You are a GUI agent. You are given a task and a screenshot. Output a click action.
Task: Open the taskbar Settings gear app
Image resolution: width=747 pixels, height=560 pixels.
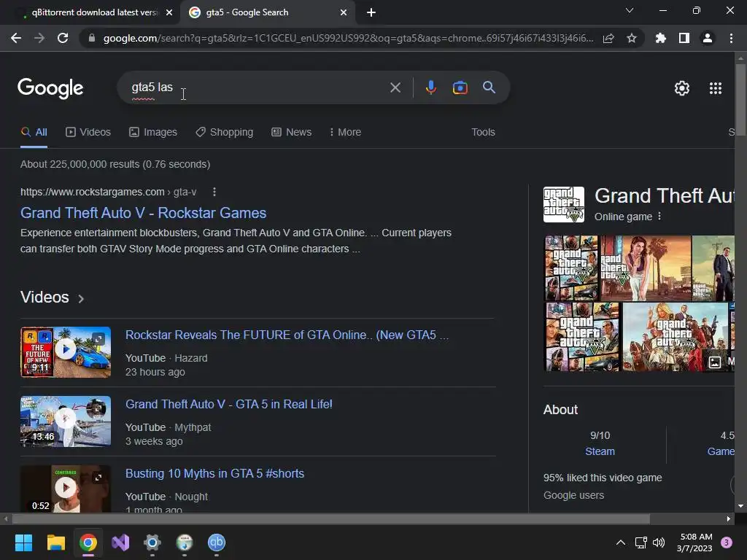(152, 542)
